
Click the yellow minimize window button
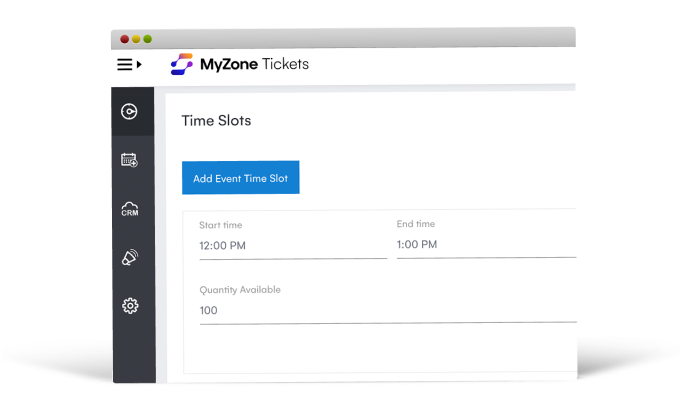click(136, 39)
